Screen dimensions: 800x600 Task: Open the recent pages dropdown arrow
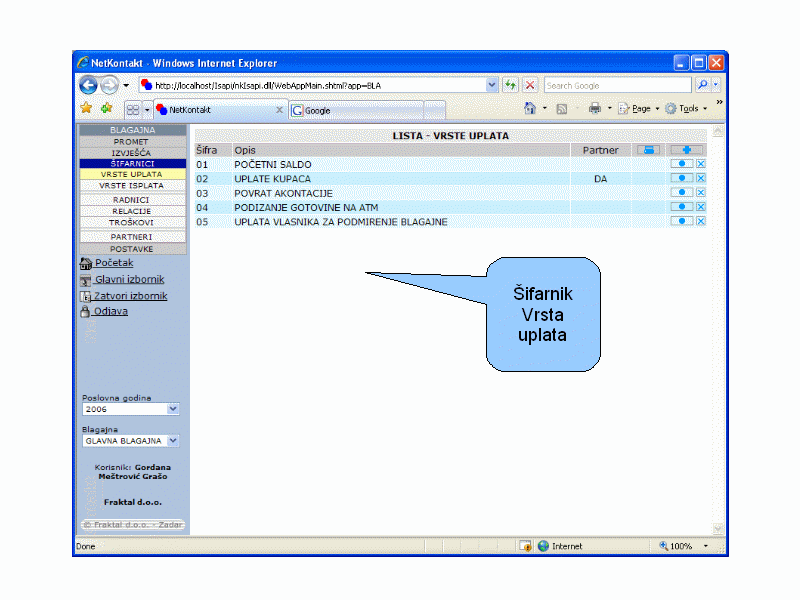tap(126, 85)
